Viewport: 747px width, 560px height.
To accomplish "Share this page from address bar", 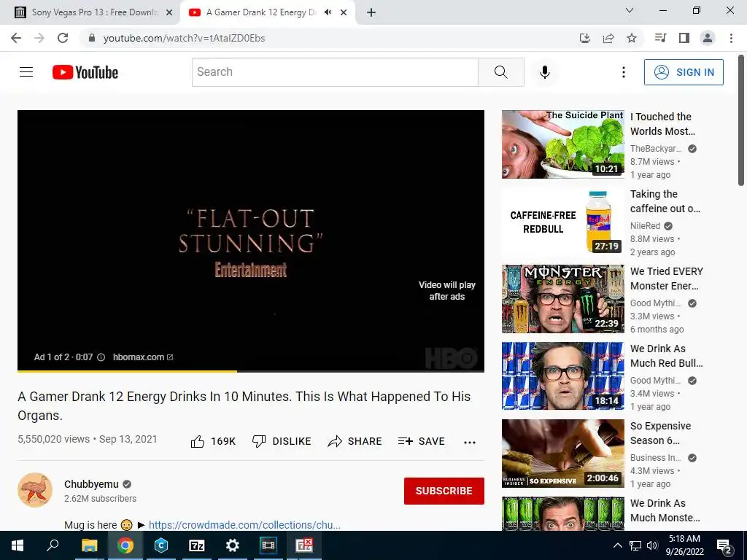I will (608, 38).
